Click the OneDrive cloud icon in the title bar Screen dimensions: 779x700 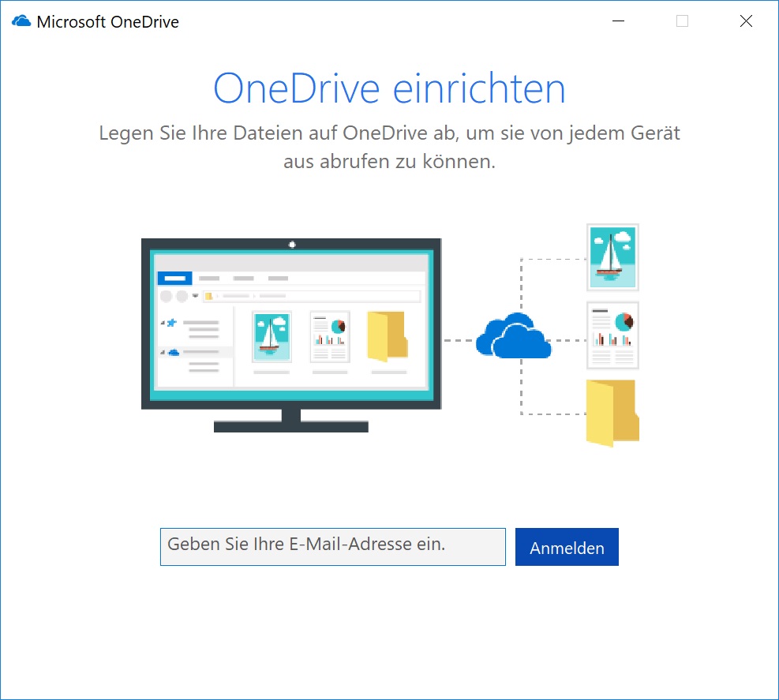coord(21,21)
